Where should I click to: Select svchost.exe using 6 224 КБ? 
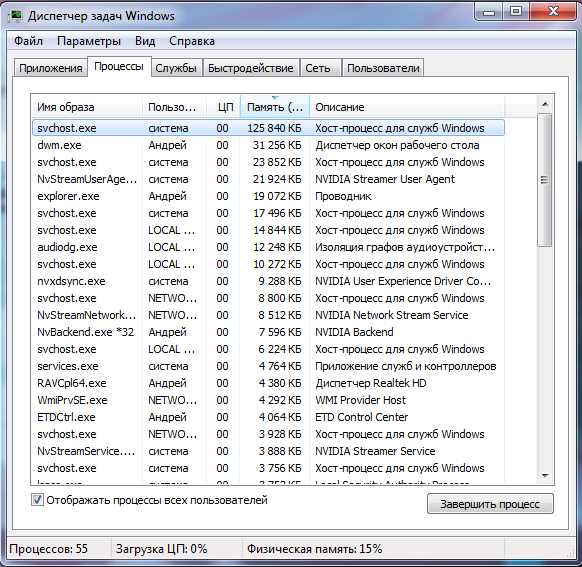268,349
